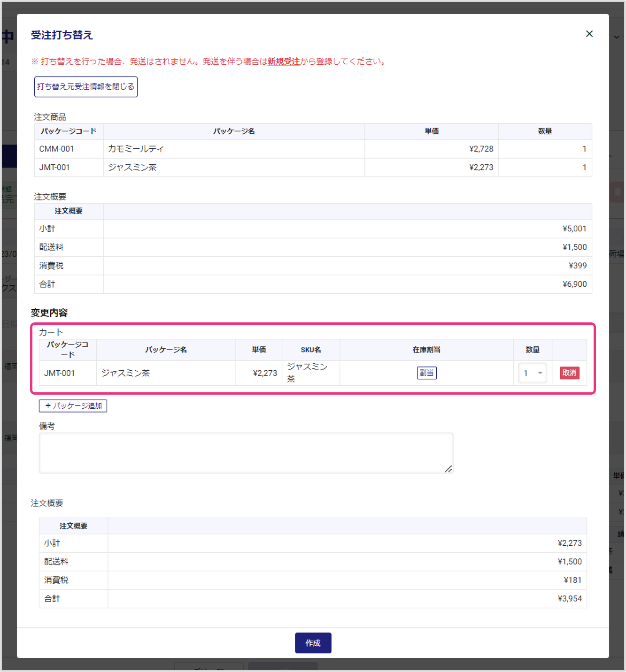Click the ¥181 consumption tax value
This screenshot has width=626, height=672.
point(572,580)
